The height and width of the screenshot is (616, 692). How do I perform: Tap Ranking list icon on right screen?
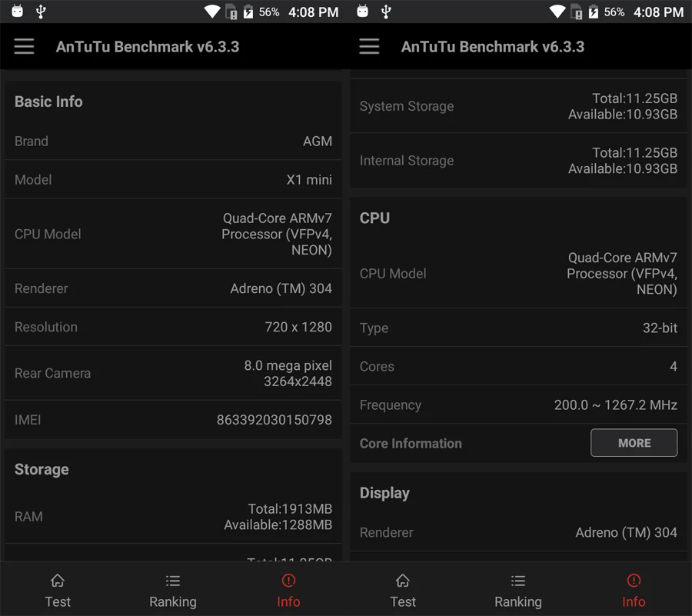518,581
